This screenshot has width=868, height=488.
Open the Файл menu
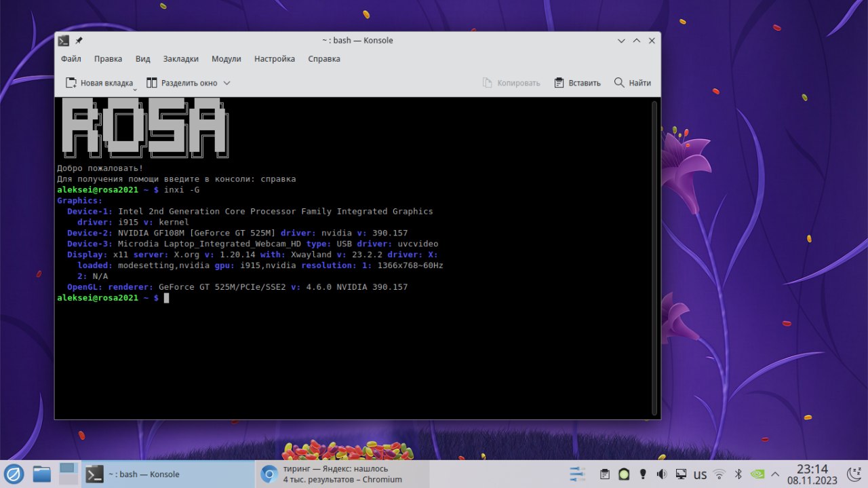(x=71, y=59)
